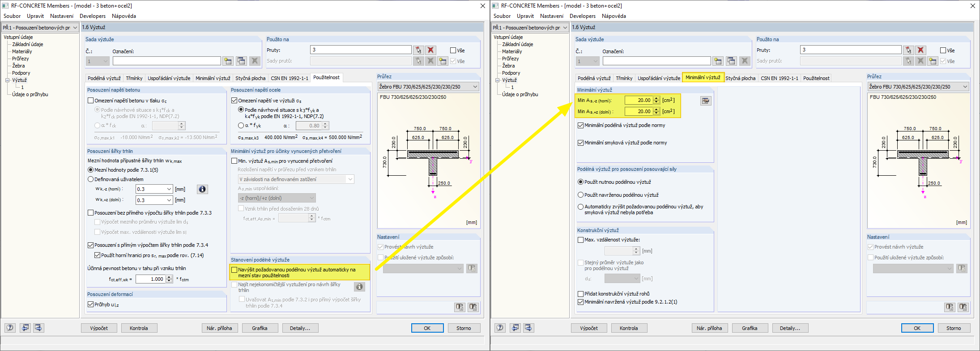This screenshot has height=351, width=980.
Task: Collapse Výztuž tree node in right window
Action: (498, 80)
